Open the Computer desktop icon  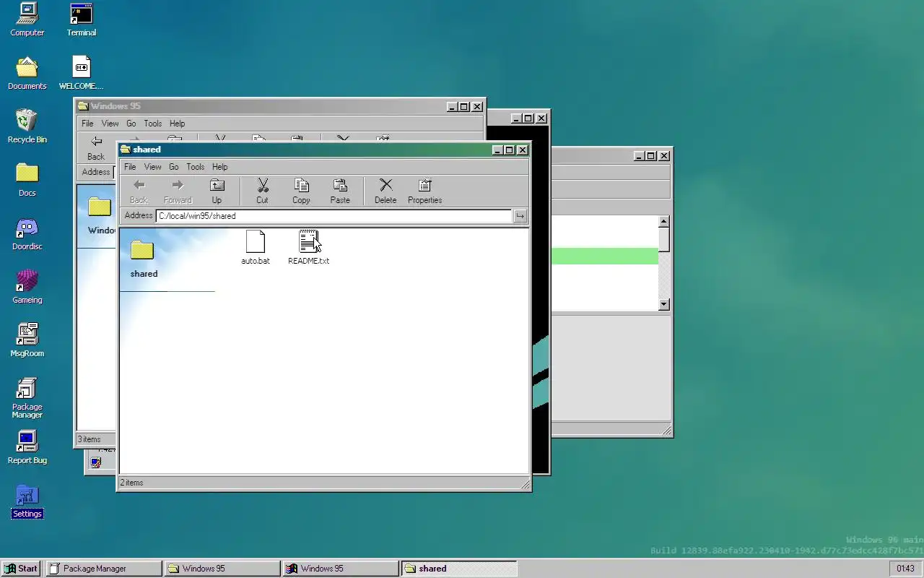[27, 20]
